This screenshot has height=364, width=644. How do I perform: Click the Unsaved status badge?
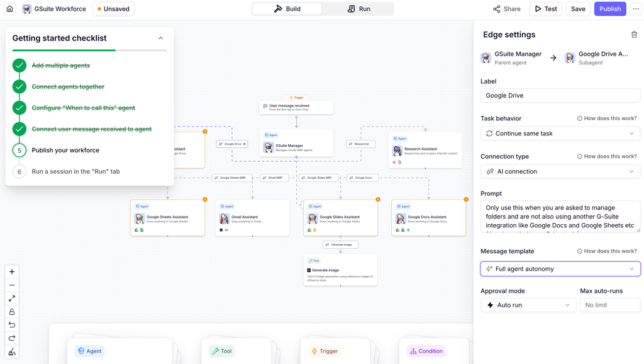coord(113,9)
